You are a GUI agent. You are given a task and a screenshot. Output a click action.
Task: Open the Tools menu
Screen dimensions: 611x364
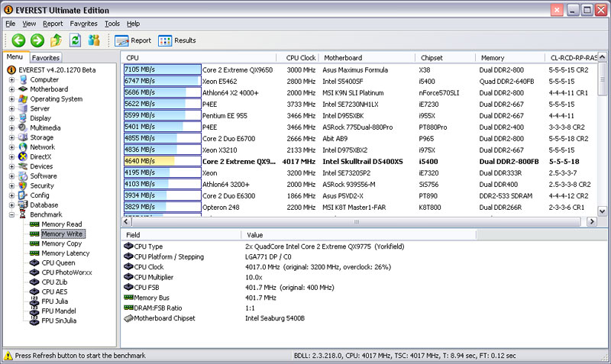click(112, 24)
